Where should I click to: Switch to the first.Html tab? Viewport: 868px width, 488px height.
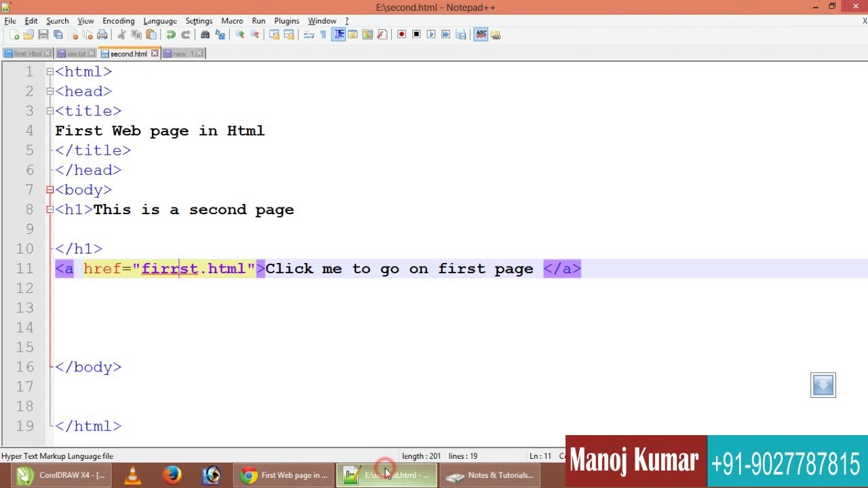[28, 54]
